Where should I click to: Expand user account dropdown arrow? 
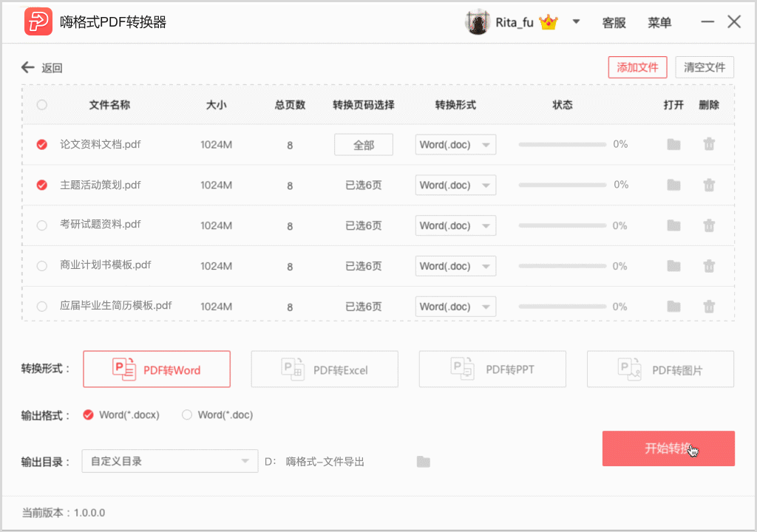pyautogui.click(x=577, y=22)
